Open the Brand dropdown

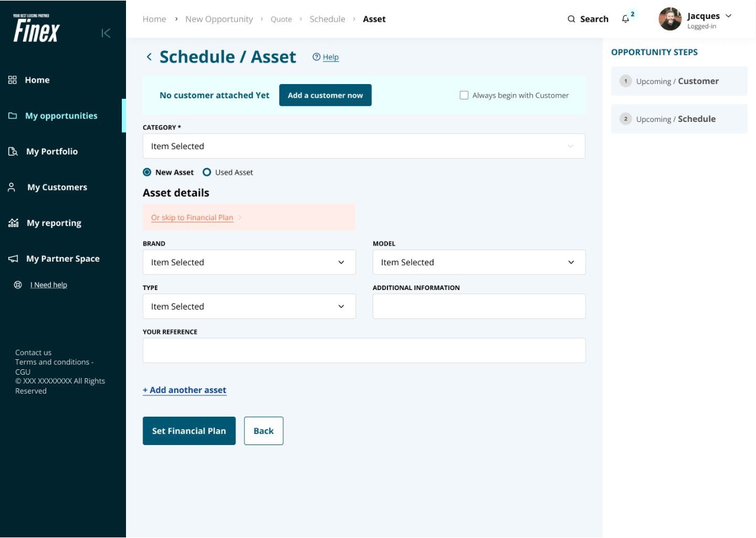pyautogui.click(x=249, y=262)
